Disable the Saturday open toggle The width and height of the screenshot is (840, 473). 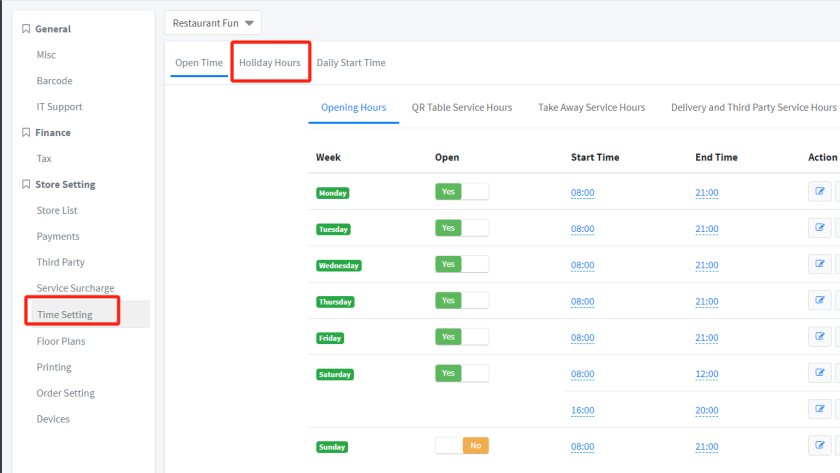(461, 373)
